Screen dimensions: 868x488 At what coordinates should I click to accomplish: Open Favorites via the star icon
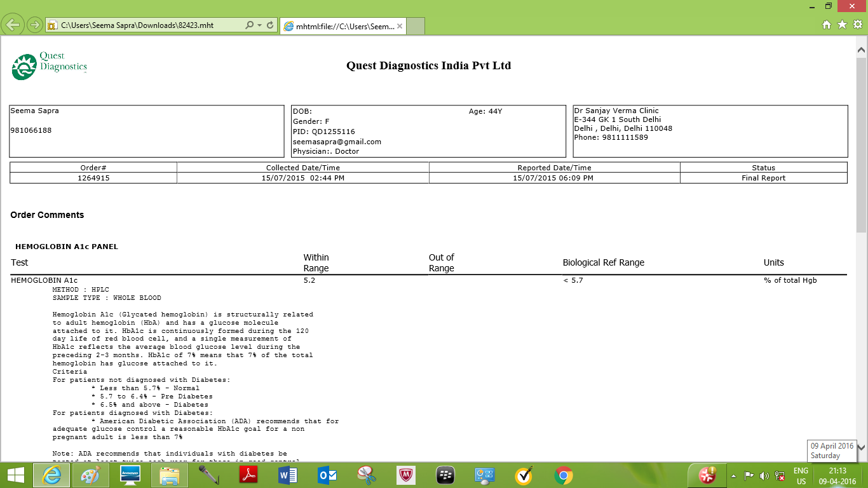coord(842,24)
